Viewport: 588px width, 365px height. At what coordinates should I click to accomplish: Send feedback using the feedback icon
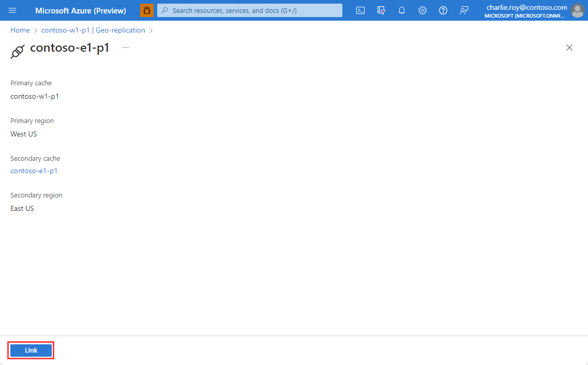pyautogui.click(x=464, y=10)
